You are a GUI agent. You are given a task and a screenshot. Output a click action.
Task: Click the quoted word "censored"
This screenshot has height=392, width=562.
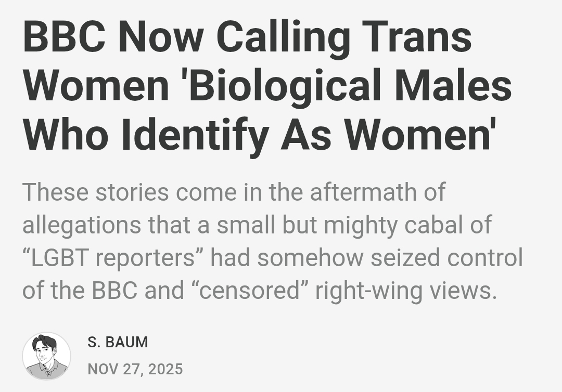tap(249, 291)
